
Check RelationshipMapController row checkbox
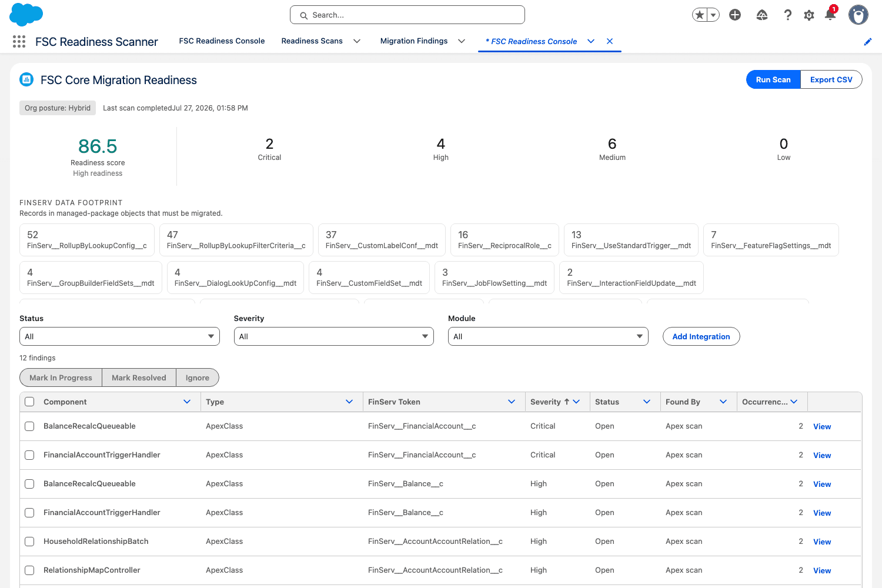point(29,570)
